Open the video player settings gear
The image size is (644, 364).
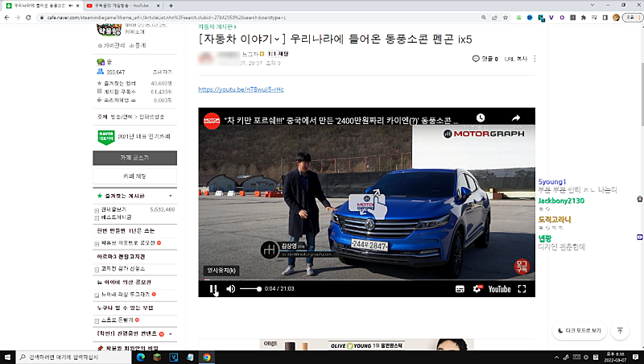coord(477,289)
